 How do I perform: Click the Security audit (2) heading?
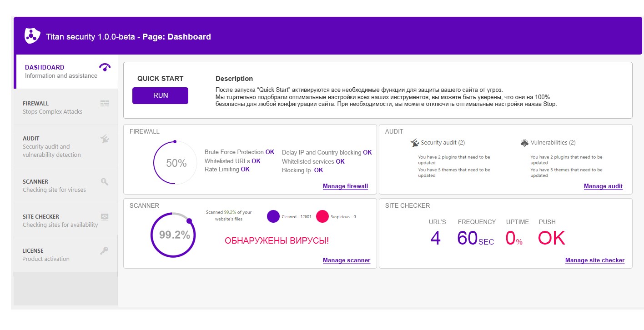[443, 143]
